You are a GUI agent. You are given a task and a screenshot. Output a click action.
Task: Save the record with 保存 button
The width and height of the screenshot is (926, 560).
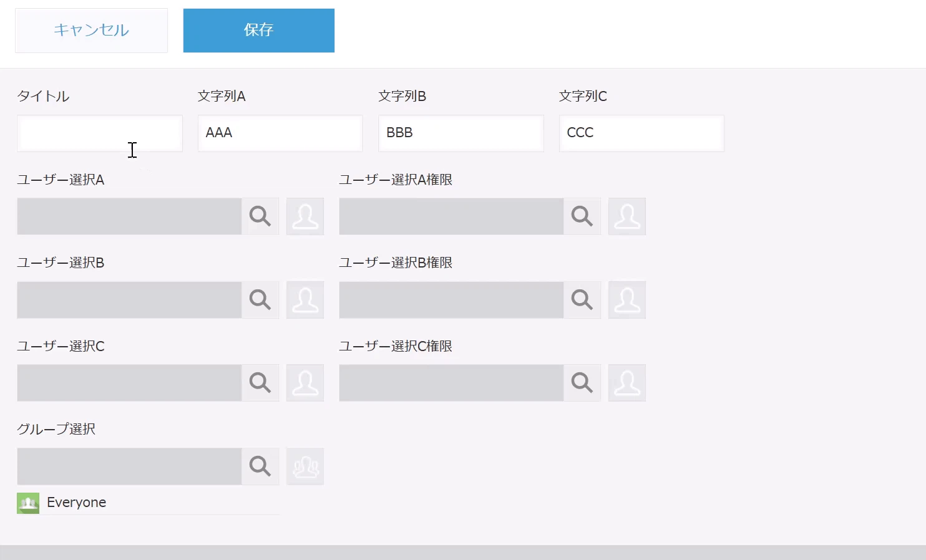click(259, 31)
